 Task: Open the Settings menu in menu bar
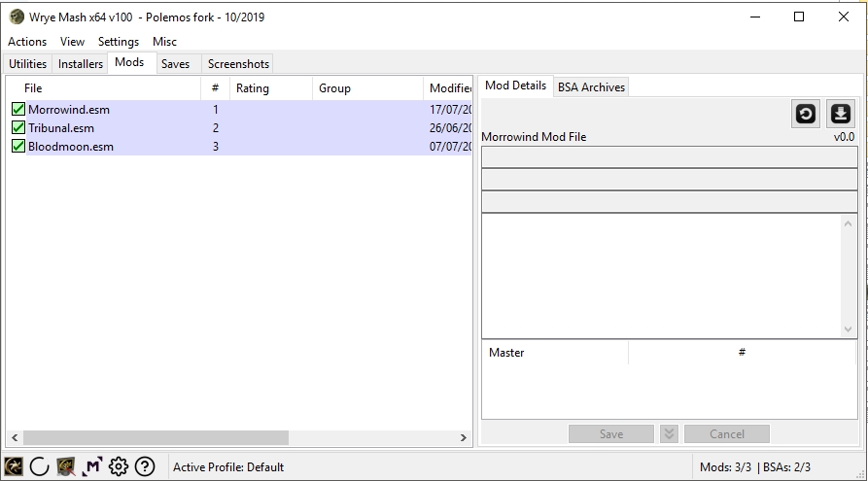click(118, 42)
